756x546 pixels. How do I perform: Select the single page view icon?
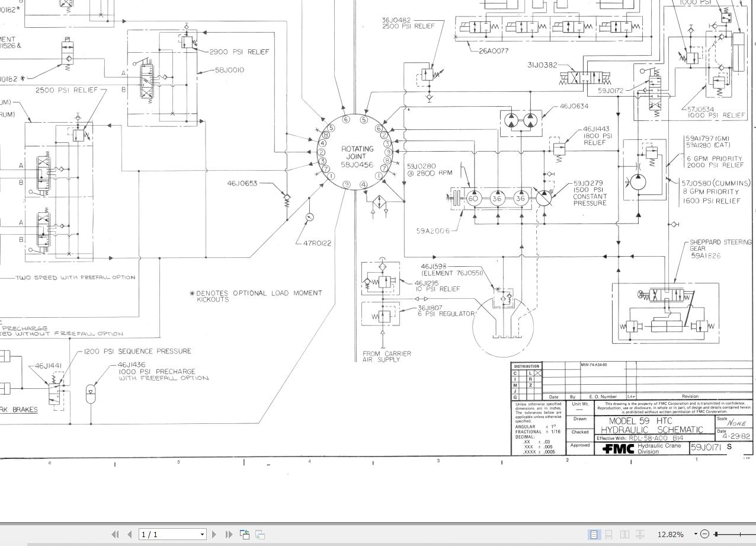pyautogui.click(x=594, y=534)
